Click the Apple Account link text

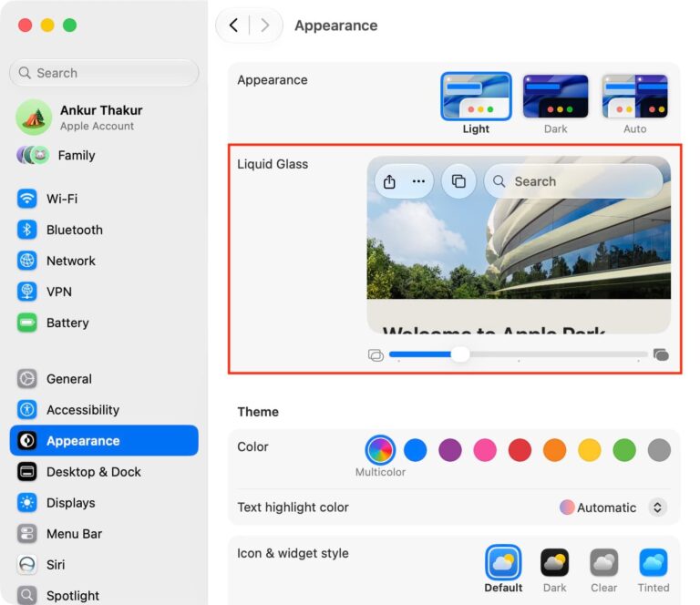(97, 127)
